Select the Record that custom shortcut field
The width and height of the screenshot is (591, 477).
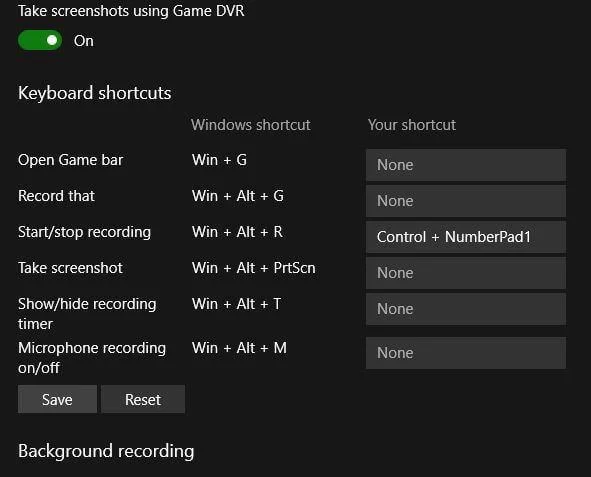[466, 201]
